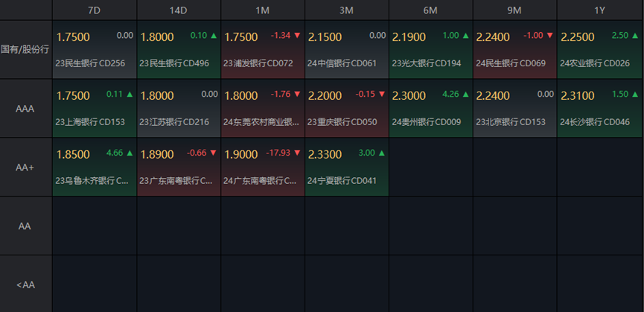644x312 pixels.
Task: Click red down arrow next to -0.66
Action: coord(214,153)
